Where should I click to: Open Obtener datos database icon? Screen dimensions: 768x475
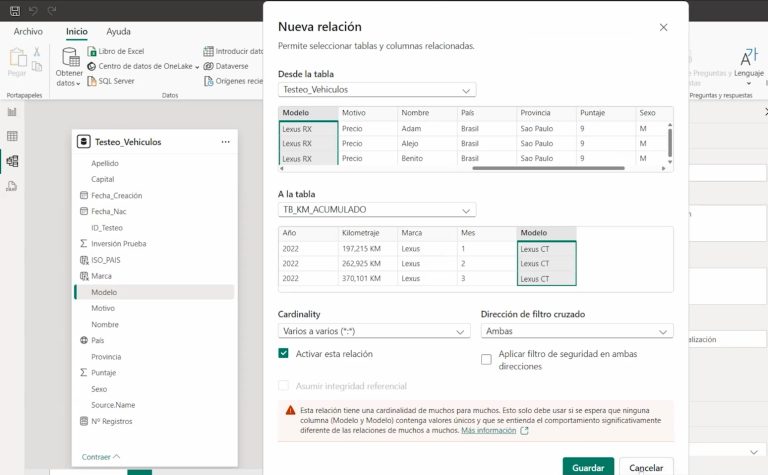[71, 57]
